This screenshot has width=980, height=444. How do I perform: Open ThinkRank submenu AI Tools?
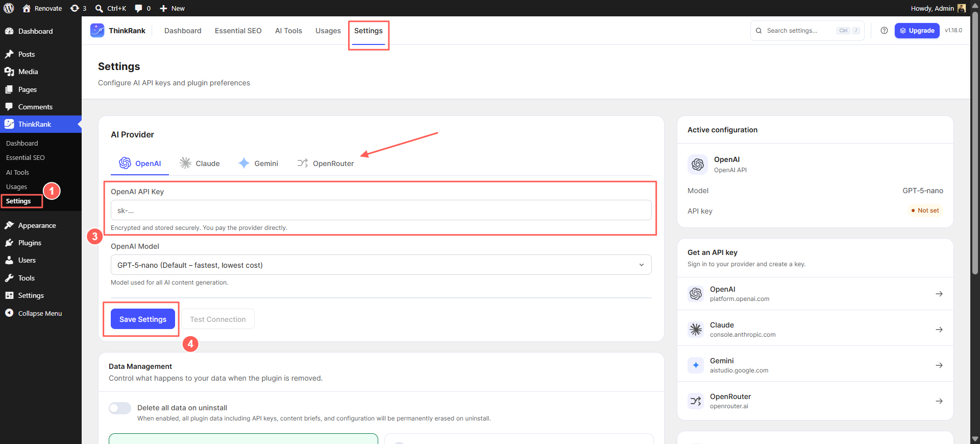click(17, 172)
